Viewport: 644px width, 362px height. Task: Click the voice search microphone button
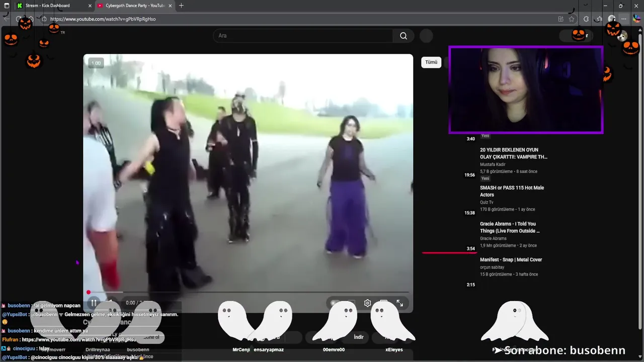pos(426,36)
